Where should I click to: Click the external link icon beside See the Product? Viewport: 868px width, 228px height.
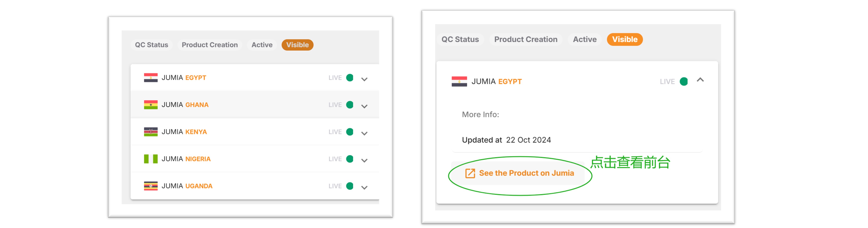470,173
